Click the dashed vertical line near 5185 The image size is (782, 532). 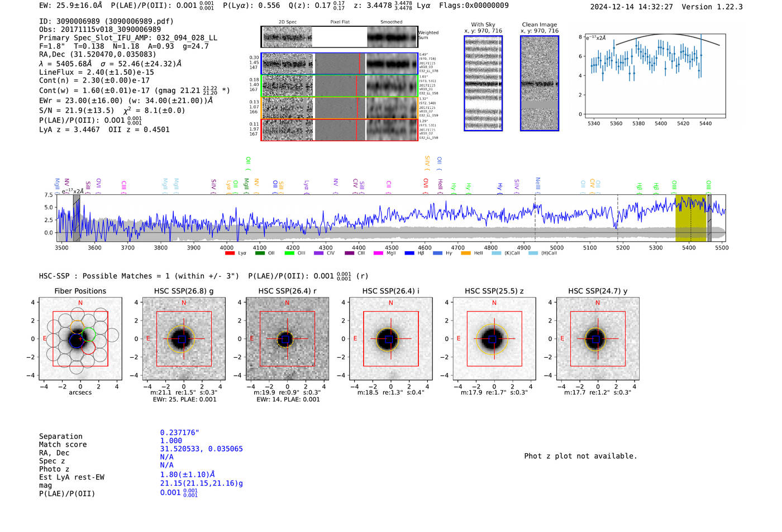617,218
